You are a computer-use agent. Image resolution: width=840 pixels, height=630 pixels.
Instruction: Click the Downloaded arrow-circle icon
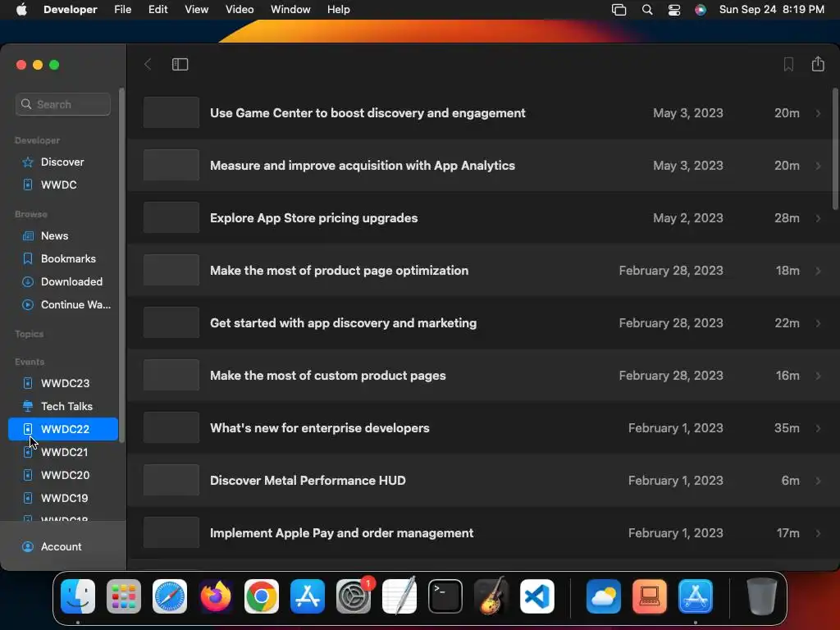point(28,282)
